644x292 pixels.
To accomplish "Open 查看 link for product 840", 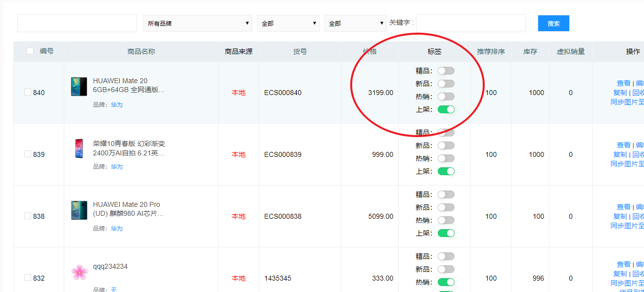I will click(623, 83).
